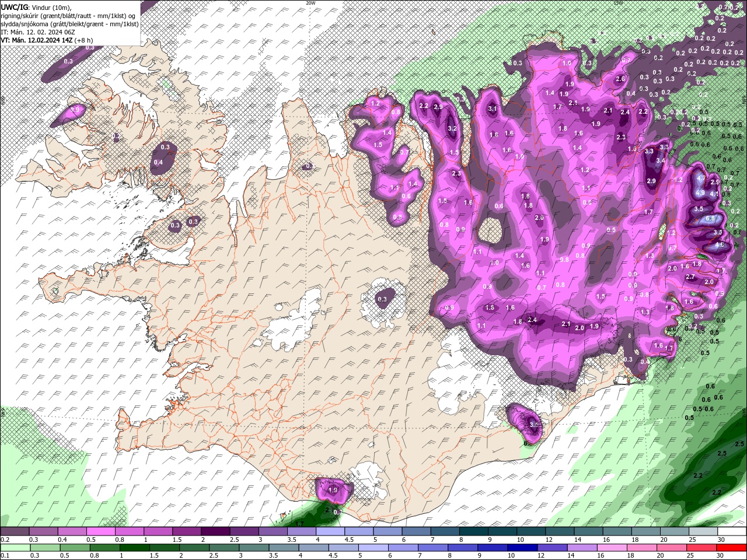Viewport: 747px width, 560px height.
Task: Click the upper-scale dark purple swatch between 2 and 2.5
Action: (215, 531)
